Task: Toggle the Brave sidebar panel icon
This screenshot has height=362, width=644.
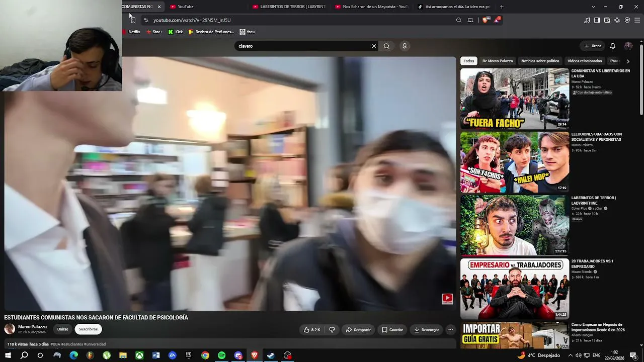Action: (597, 20)
